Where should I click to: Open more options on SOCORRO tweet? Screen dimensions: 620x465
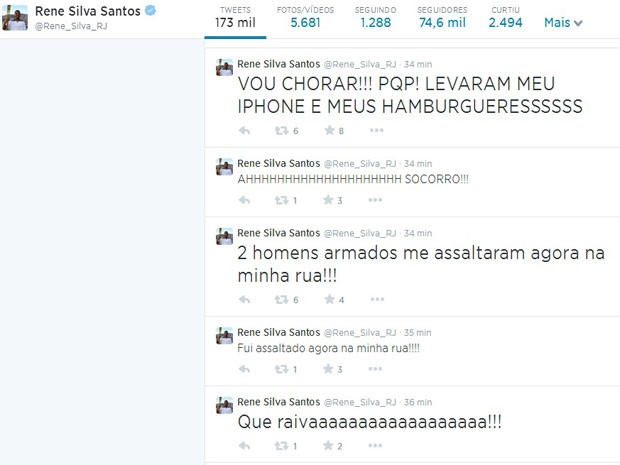pos(375,200)
